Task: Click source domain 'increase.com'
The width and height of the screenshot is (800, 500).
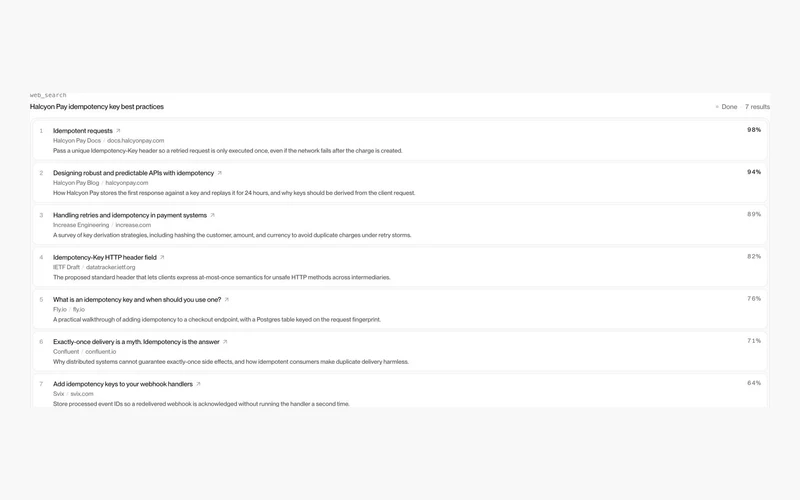Action: (133, 225)
